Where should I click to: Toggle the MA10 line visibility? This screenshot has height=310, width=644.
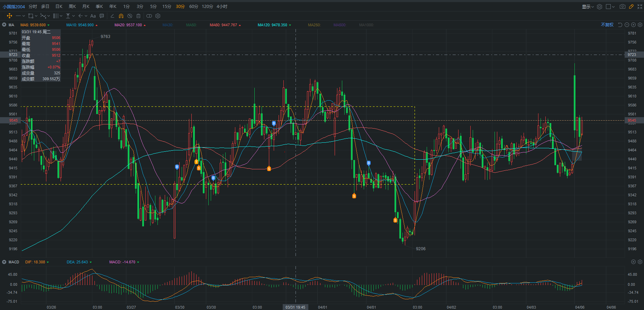82,25
